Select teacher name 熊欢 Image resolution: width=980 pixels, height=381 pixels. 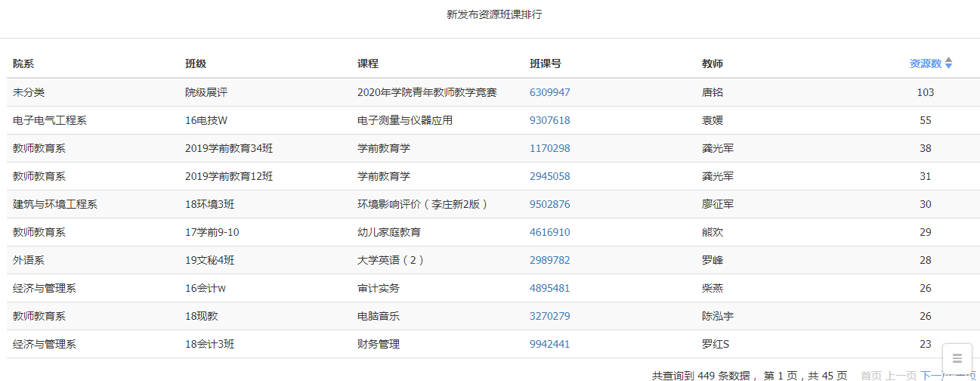(713, 232)
